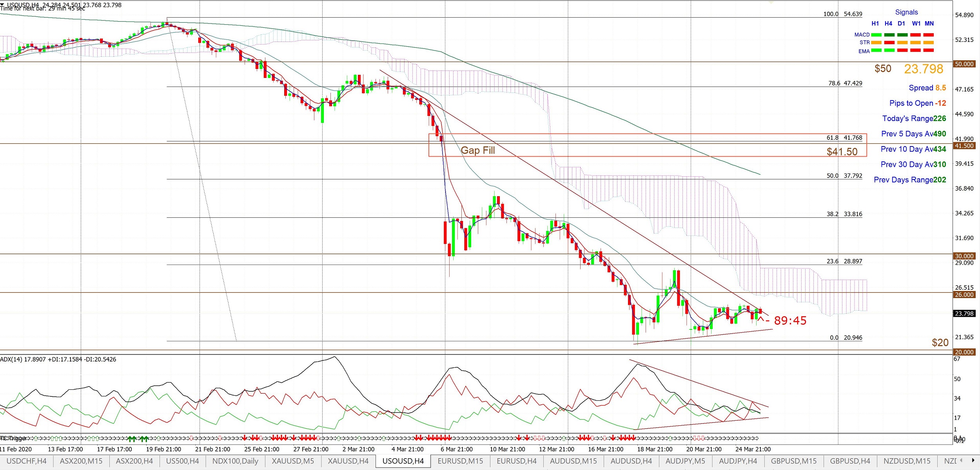Select the 38.2 33.816 Fibonacci level label

pyautogui.click(x=844, y=214)
